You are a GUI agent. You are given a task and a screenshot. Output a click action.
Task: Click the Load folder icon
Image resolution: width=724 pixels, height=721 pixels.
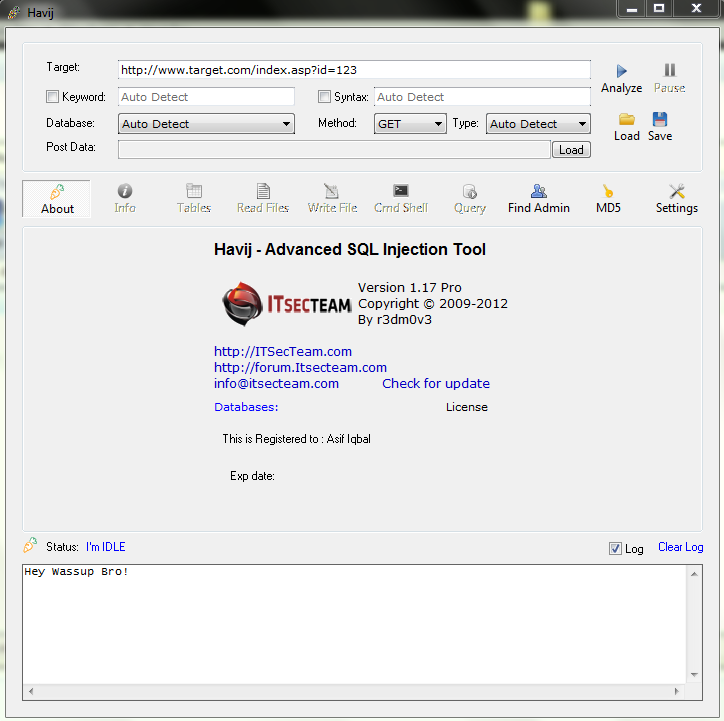627,119
